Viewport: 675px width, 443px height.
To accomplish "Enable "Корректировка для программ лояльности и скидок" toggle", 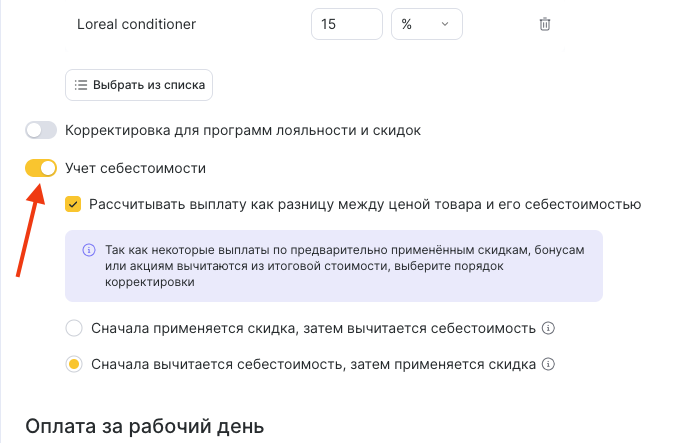I will pos(41,130).
